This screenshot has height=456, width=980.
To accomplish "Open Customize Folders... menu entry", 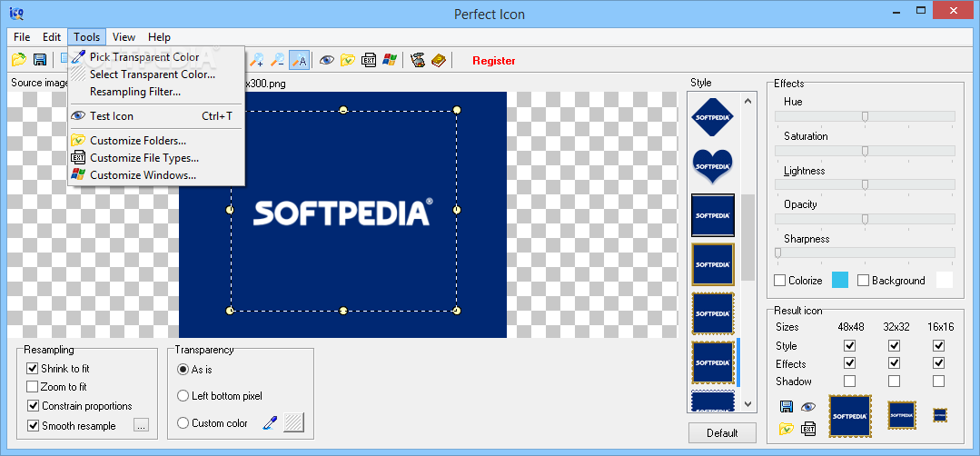I will pyautogui.click(x=157, y=141).
